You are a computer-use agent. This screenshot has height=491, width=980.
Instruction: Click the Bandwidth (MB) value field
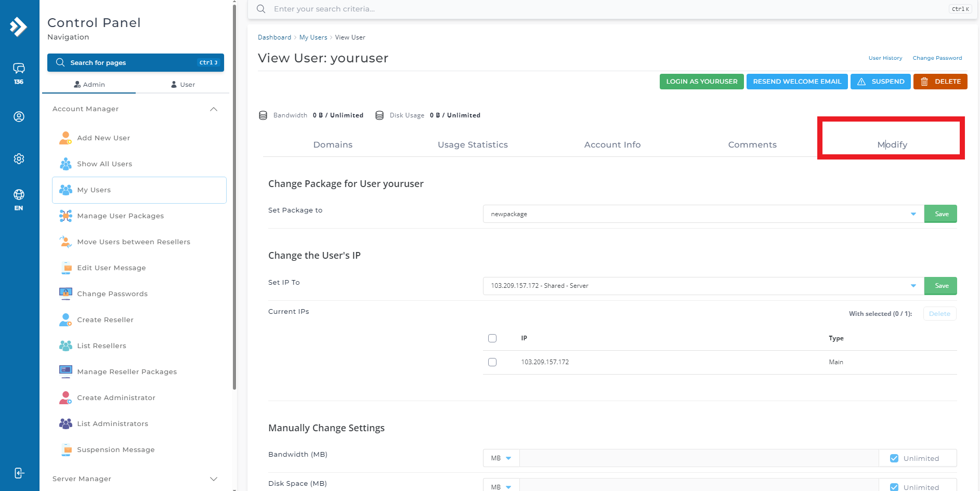coord(699,458)
